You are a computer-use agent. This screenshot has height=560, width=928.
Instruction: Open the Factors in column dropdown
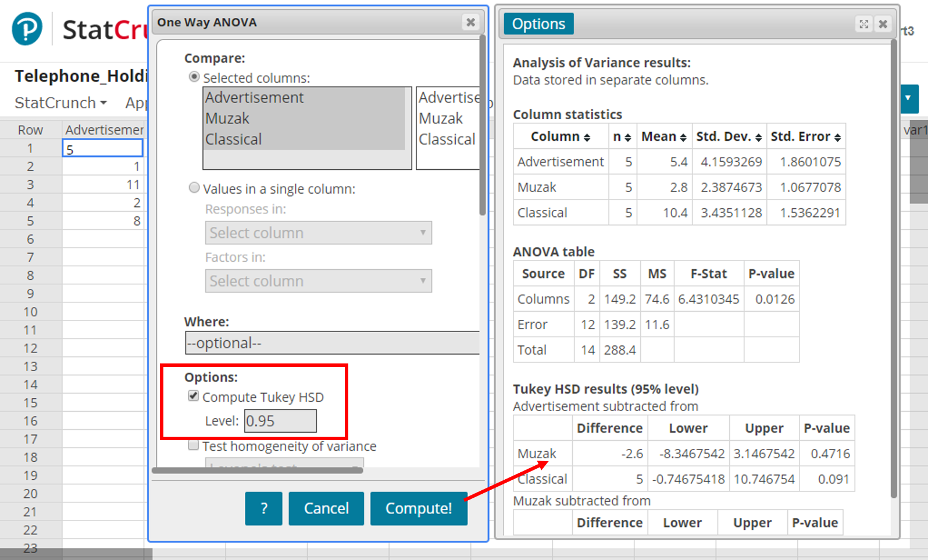coord(318,281)
